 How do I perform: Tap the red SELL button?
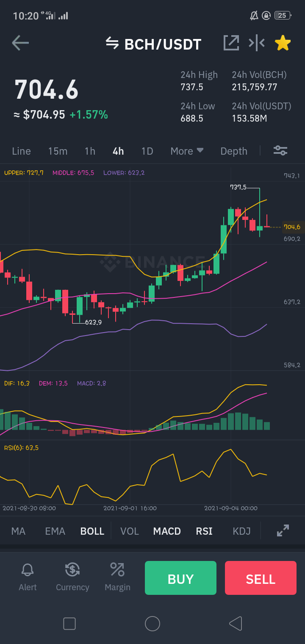point(261,578)
